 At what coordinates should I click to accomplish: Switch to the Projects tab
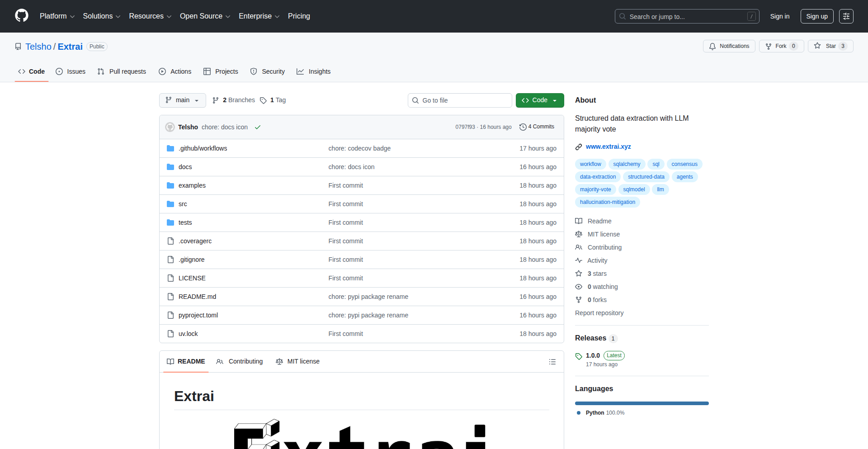point(221,71)
